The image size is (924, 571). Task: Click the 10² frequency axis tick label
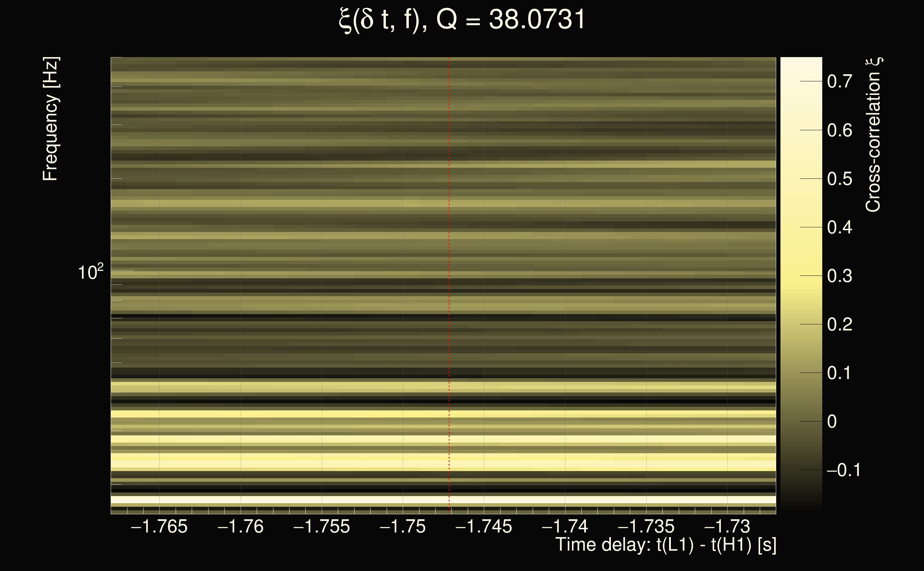(x=90, y=272)
